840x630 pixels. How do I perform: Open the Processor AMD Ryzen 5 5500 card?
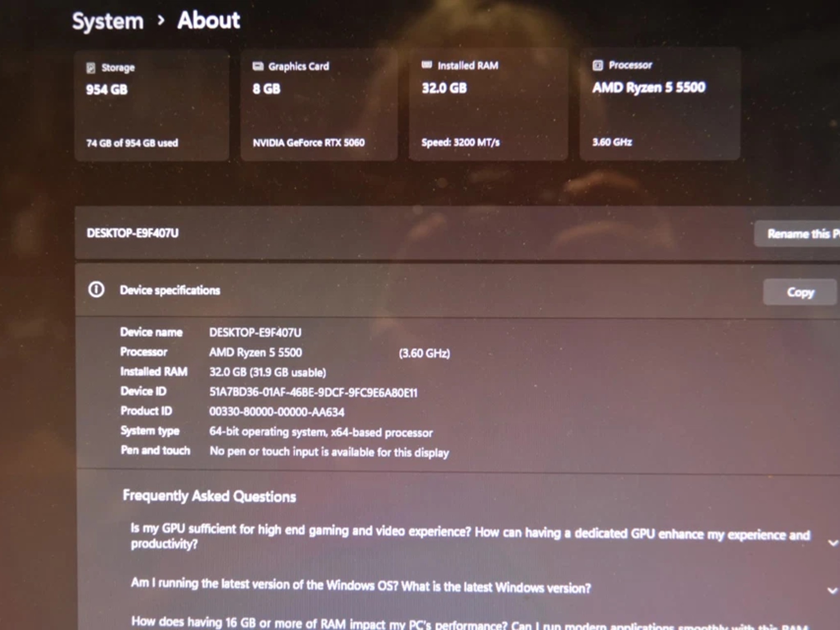660,103
